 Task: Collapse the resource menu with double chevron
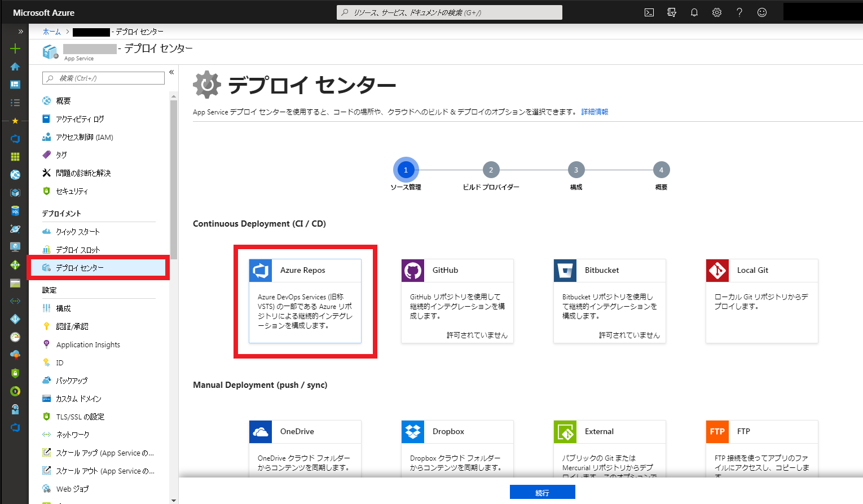coord(171,72)
